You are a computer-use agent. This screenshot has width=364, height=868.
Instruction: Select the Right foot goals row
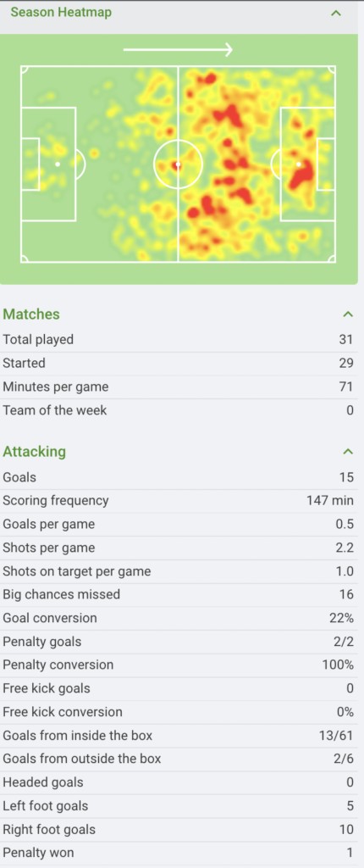click(178, 830)
